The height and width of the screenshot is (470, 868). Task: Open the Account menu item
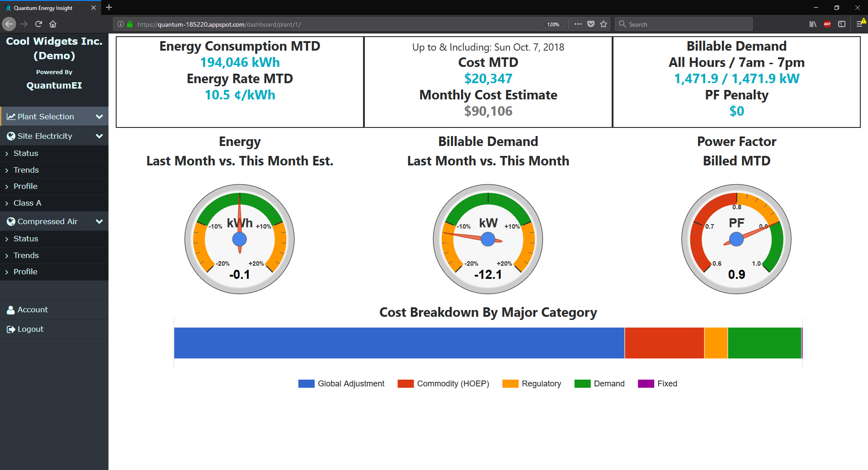pyautogui.click(x=33, y=310)
